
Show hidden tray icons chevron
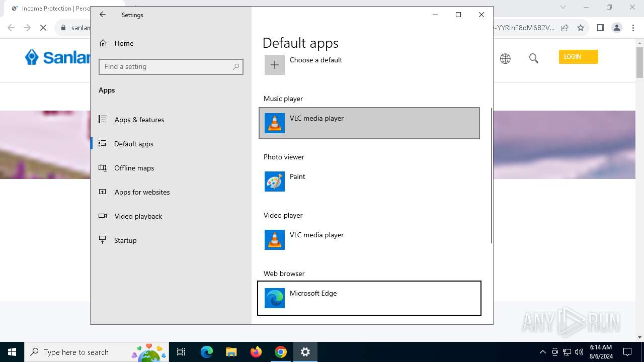[x=542, y=352]
